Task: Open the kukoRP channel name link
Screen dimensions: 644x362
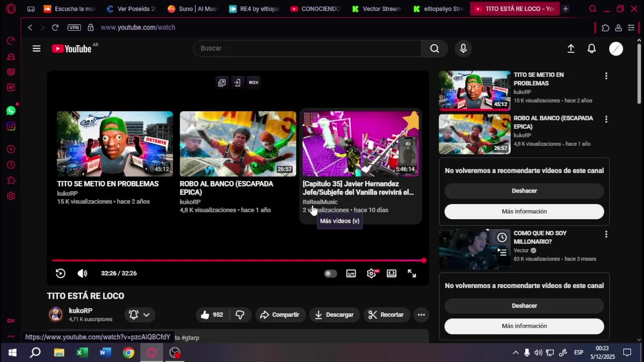Action: coord(80,311)
